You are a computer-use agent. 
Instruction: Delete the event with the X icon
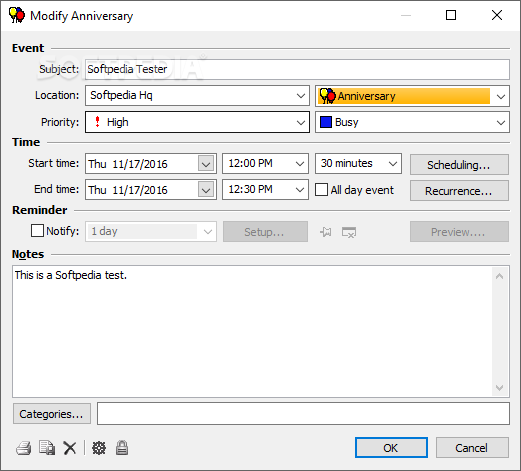click(x=70, y=448)
